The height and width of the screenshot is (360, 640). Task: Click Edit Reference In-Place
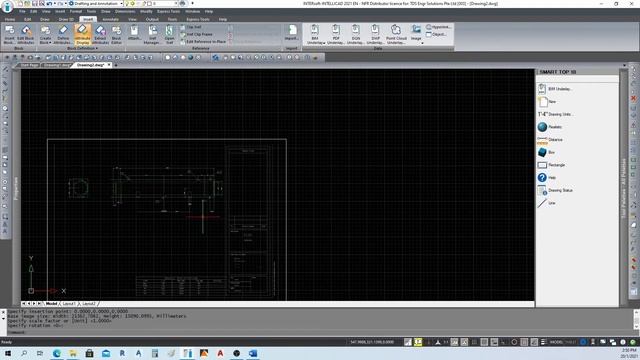(x=203, y=42)
